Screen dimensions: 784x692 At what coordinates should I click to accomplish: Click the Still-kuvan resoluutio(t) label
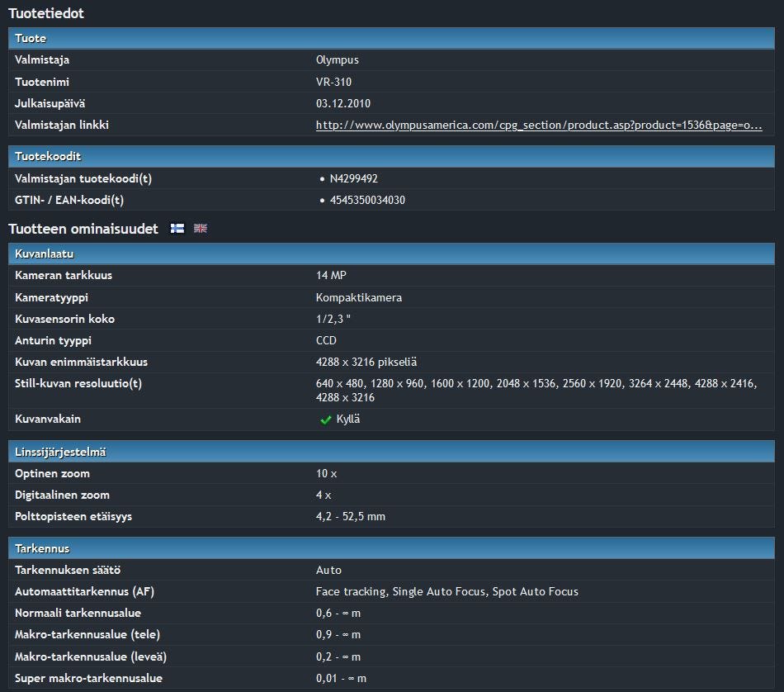tap(78, 384)
